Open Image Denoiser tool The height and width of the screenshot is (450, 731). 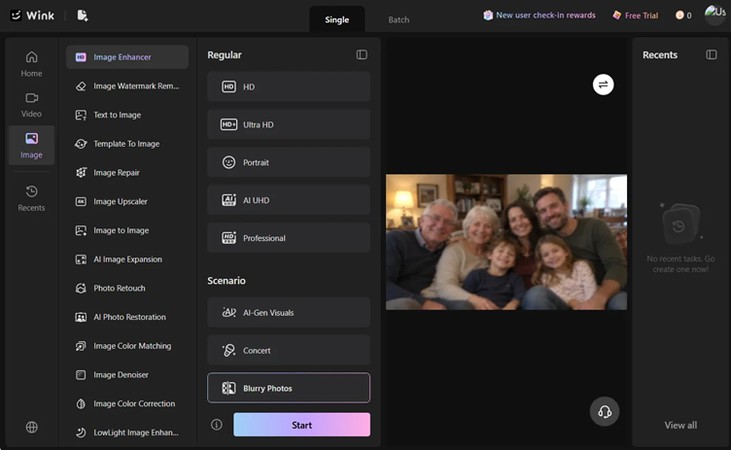pyautogui.click(x=127, y=375)
